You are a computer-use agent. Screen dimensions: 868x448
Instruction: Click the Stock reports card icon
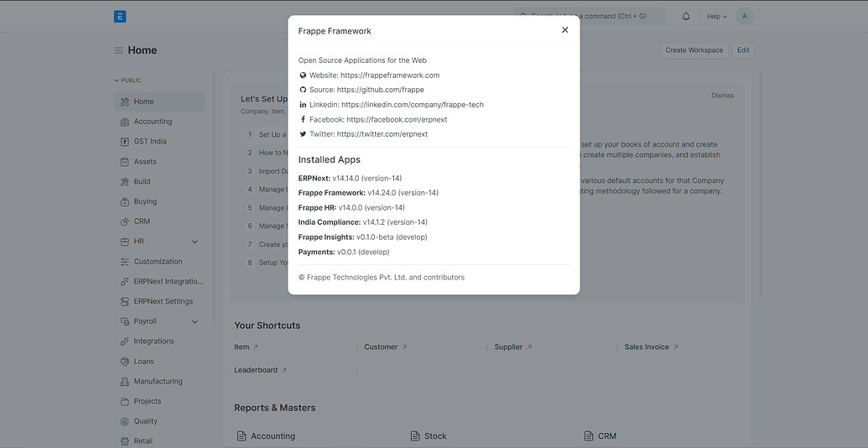click(415, 436)
